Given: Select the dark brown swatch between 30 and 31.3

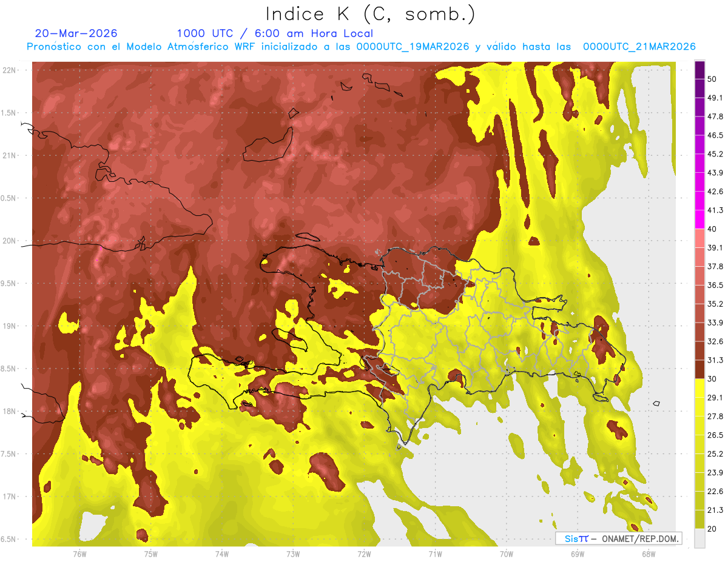Looking at the screenshot, I should coord(699,370).
